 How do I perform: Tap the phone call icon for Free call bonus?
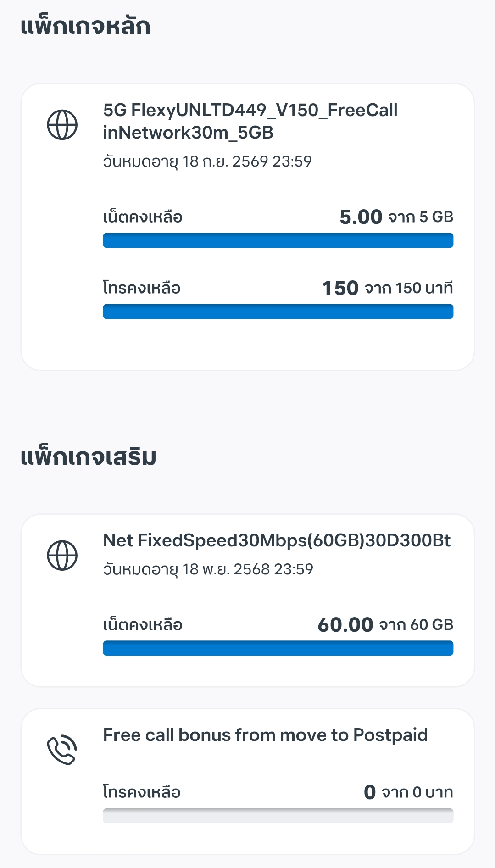(62, 750)
